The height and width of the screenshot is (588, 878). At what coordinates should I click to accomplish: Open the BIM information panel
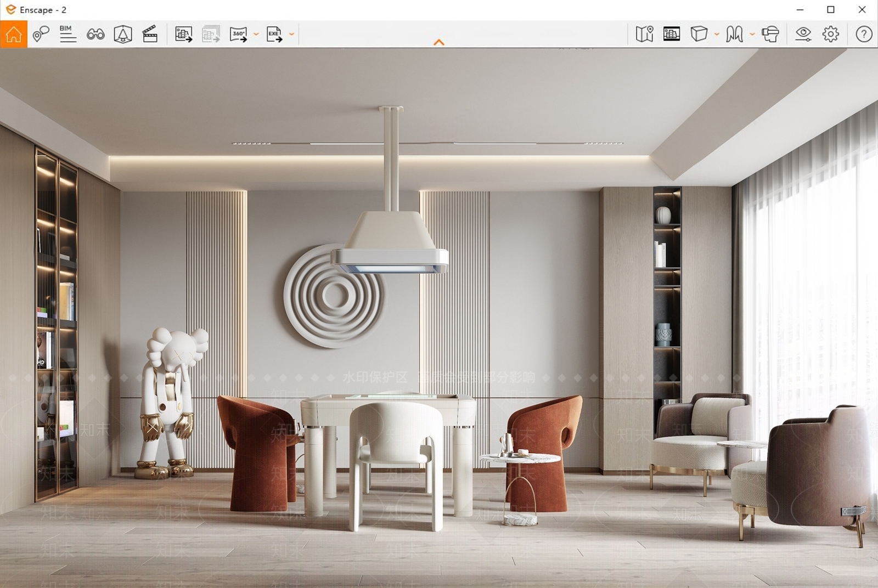(x=68, y=34)
